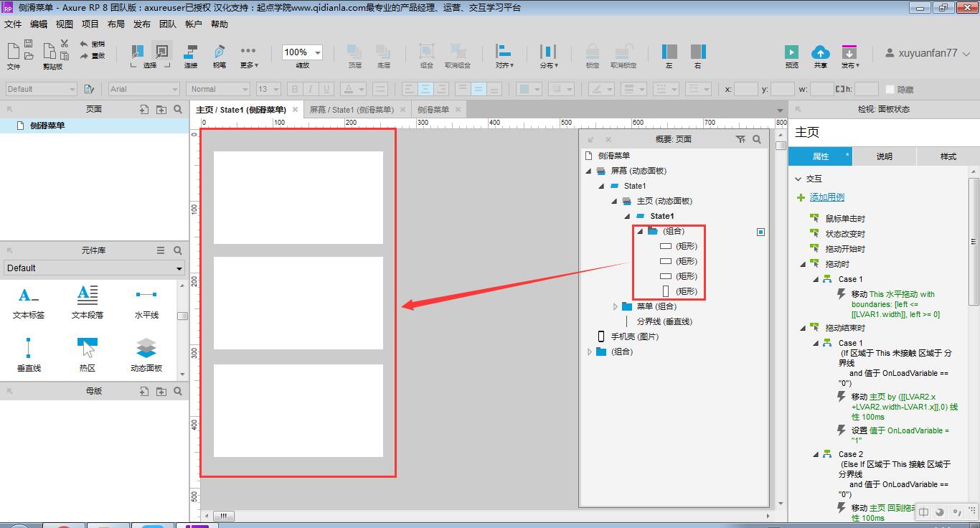Screen dimensions: 980x528
Task: Click the bring to front 顶层 icon
Action: coord(354,51)
